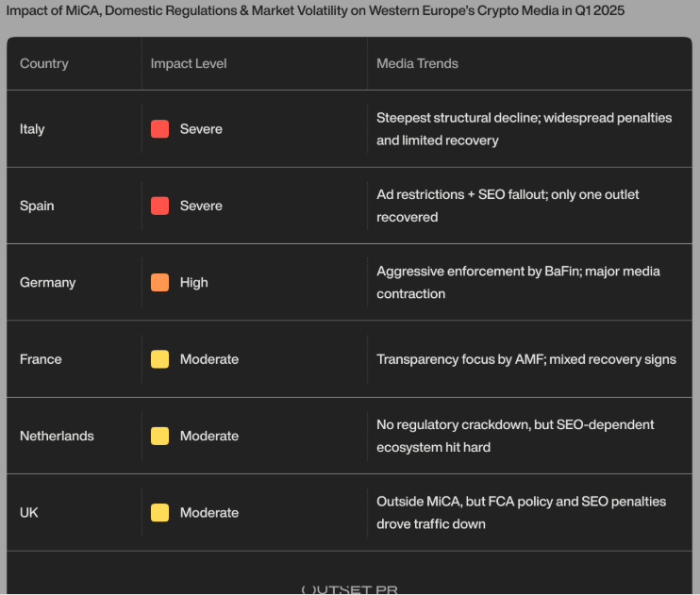The image size is (700, 595).
Task: Click the chart title about MiCA impact
Action: pyautogui.click(x=315, y=10)
